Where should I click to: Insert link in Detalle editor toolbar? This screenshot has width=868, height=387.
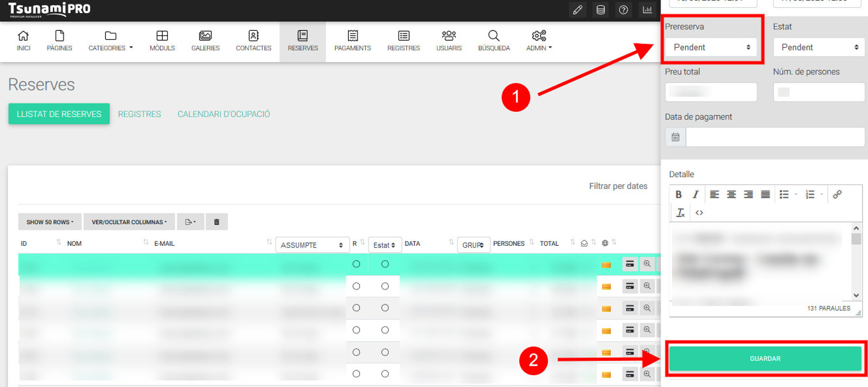pyautogui.click(x=837, y=195)
